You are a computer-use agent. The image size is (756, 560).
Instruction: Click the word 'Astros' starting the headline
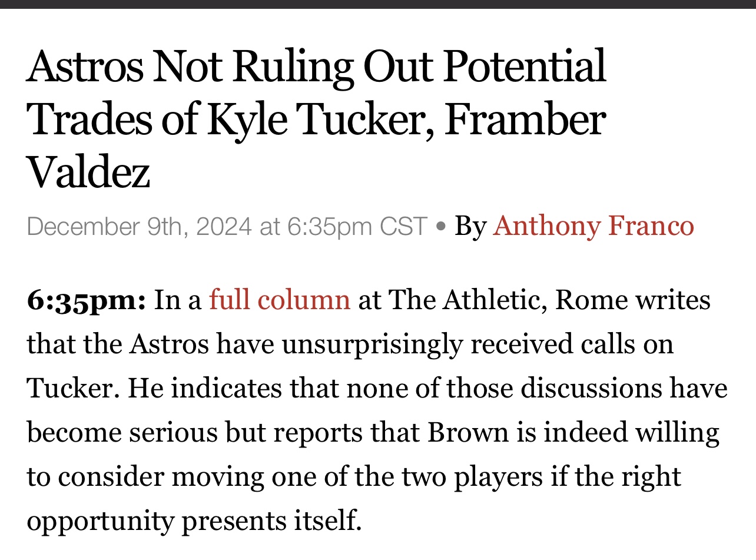(x=85, y=67)
